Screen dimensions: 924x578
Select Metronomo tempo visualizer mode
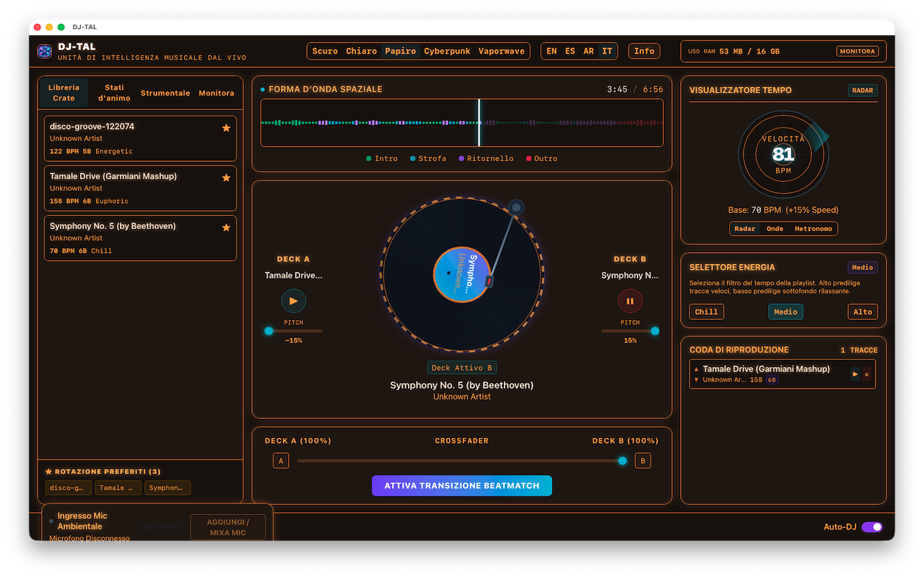813,228
